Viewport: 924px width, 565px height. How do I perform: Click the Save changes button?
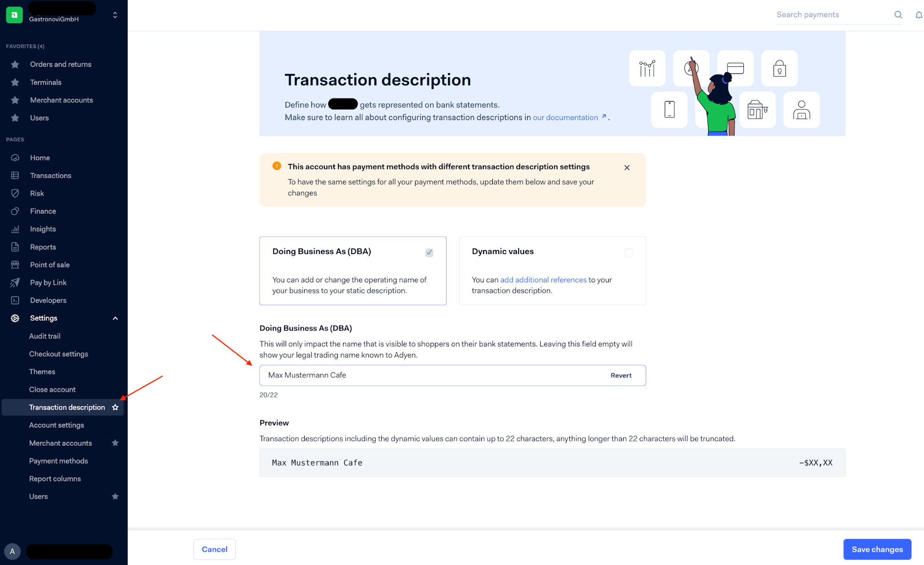877,549
